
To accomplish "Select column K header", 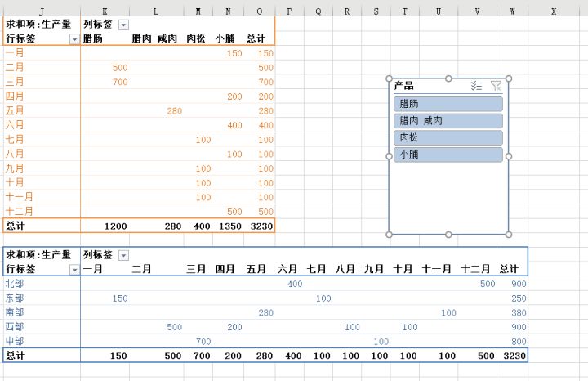I will pyautogui.click(x=105, y=11).
